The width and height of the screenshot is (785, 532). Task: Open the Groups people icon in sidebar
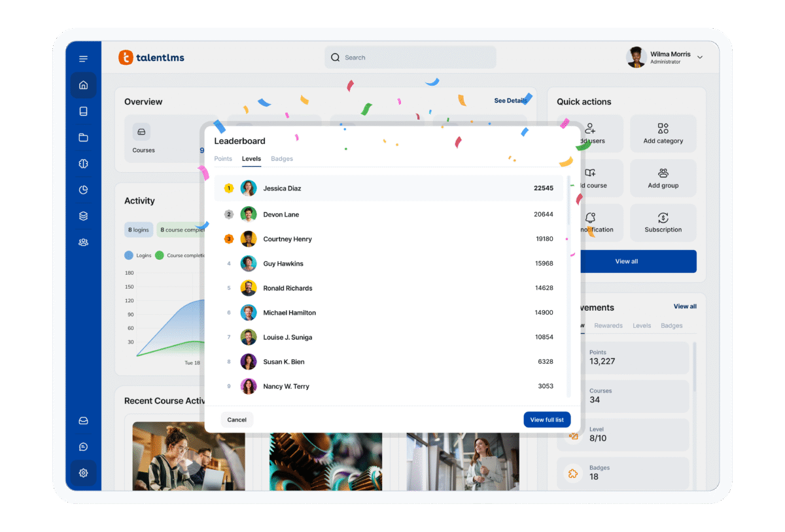click(x=83, y=242)
